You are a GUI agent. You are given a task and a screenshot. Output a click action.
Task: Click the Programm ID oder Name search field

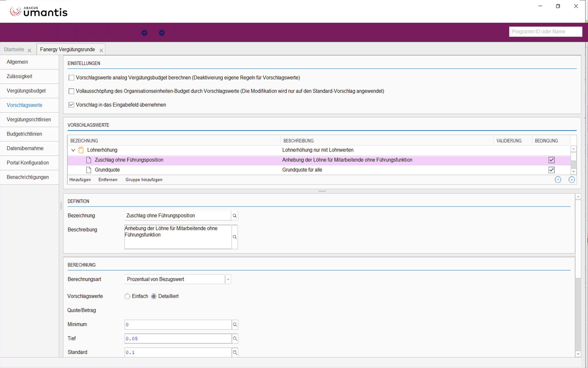click(545, 32)
